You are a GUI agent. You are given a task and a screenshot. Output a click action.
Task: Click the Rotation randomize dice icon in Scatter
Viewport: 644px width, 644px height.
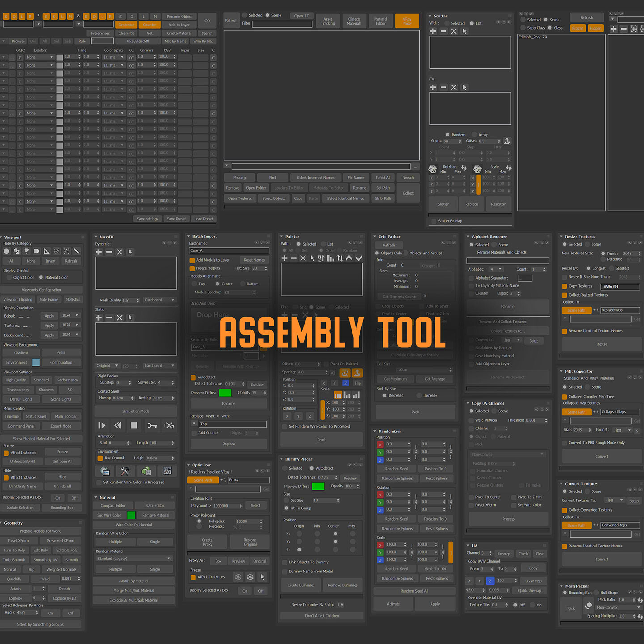[x=432, y=169]
